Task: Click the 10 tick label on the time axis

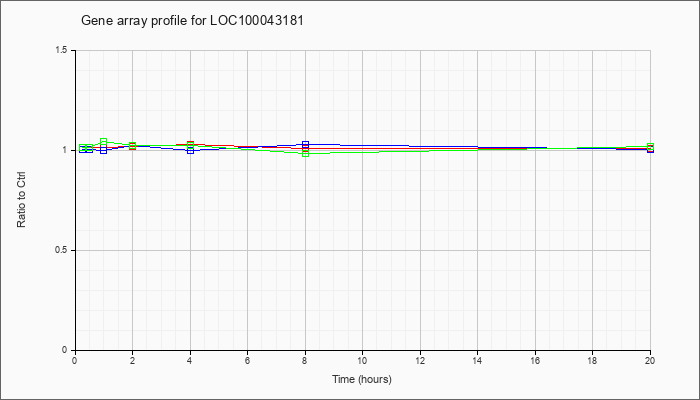Action: pos(362,360)
